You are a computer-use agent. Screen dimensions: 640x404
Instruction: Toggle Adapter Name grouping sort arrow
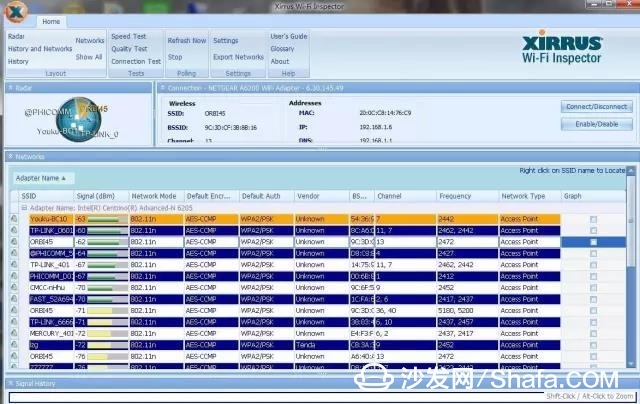[x=63, y=178]
